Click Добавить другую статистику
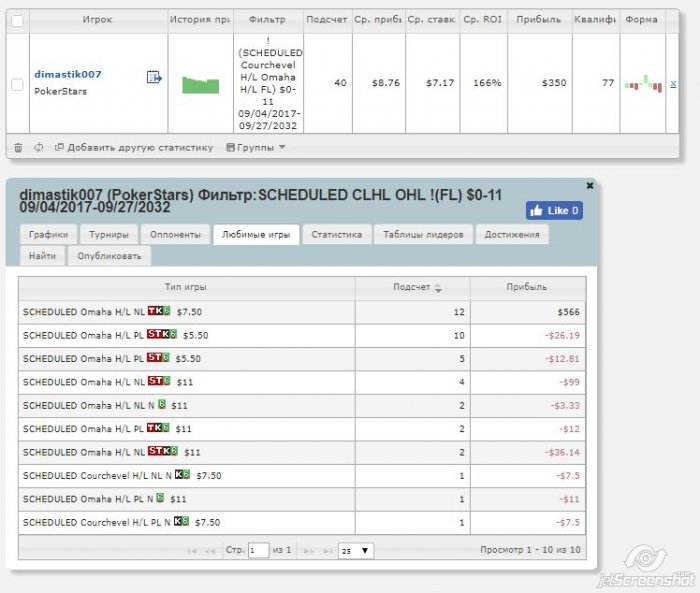This screenshot has width=700, height=593. 134,147
